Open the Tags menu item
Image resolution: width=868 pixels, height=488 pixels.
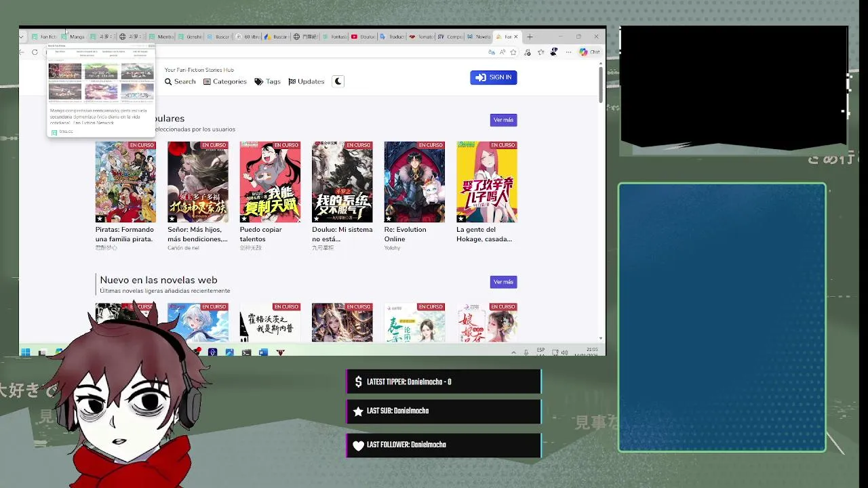click(x=268, y=81)
